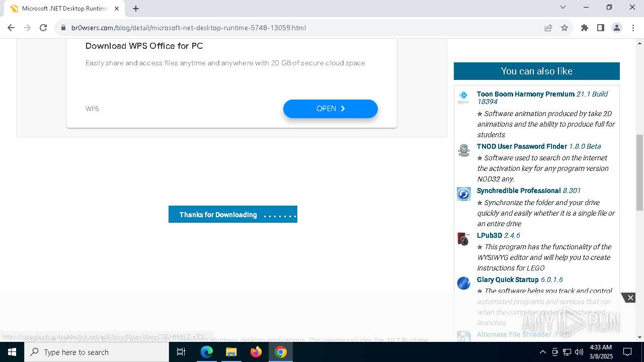The width and height of the screenshot is (644, 362).
Task: Open Chrome's three-dot menu
Action: (633, 28)
